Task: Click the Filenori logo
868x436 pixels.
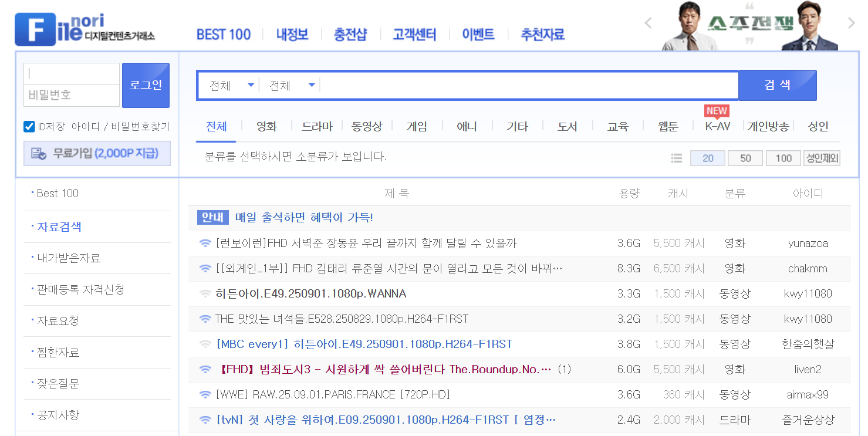Action: (85, 28)
